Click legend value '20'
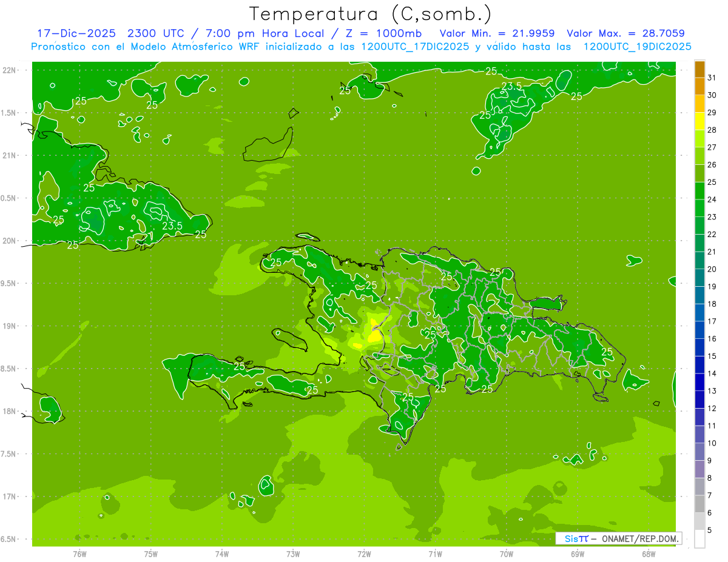Image resolution: width=728 pixels, height=562 pixels. (712, 269)
